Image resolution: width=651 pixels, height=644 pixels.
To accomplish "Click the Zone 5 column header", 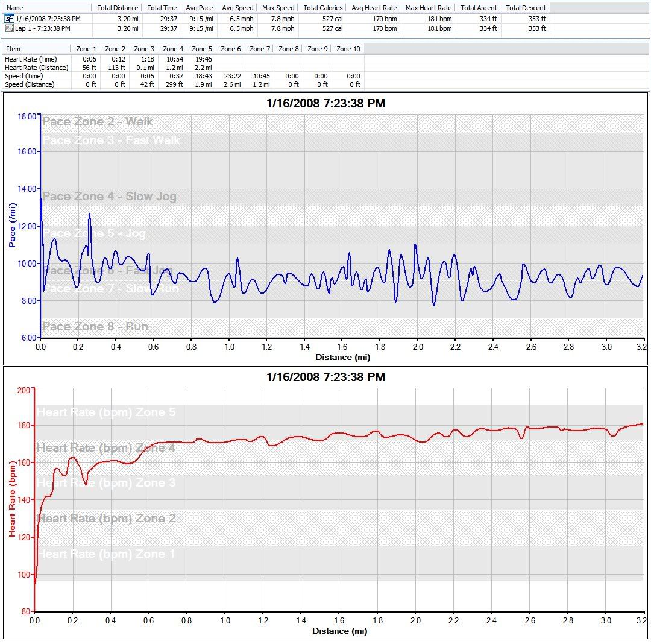I will [201, 49].
